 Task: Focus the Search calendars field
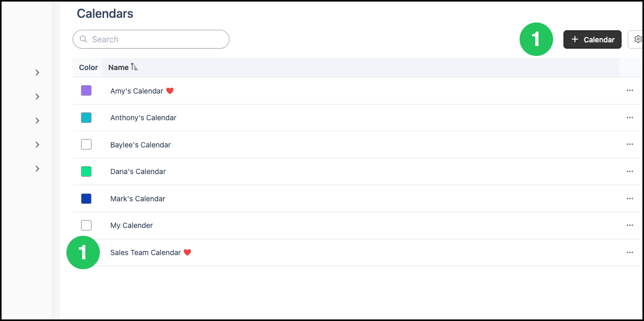coord(151,39)
